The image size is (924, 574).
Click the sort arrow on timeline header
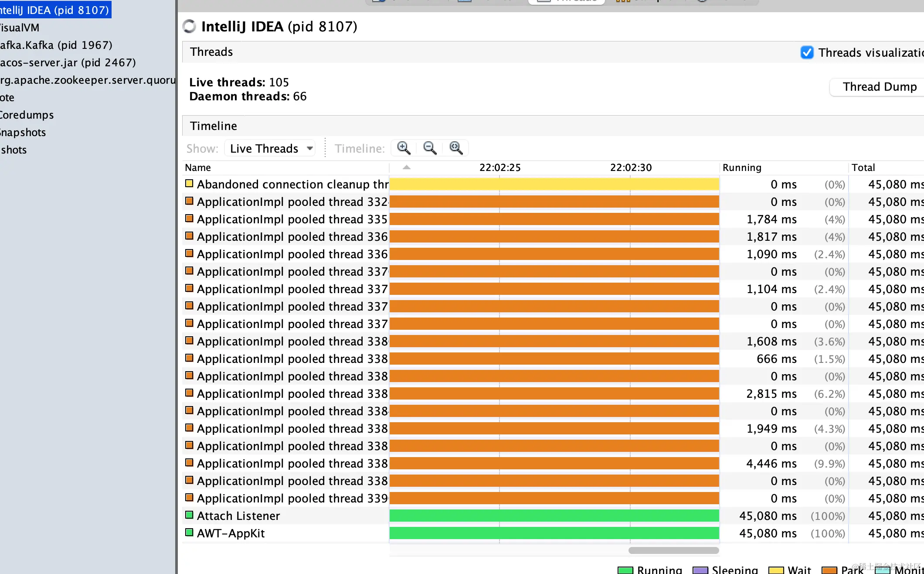[407, 167]
